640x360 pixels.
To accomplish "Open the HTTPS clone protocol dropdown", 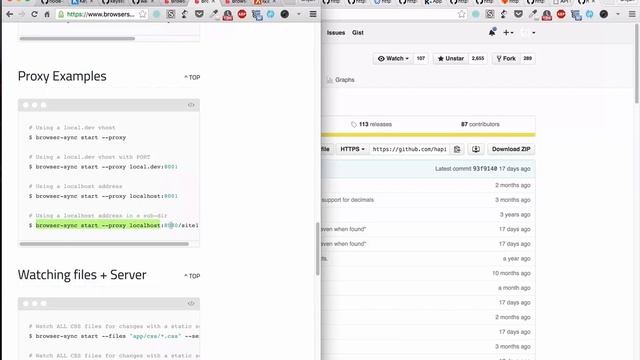I will tap(352, 149).
